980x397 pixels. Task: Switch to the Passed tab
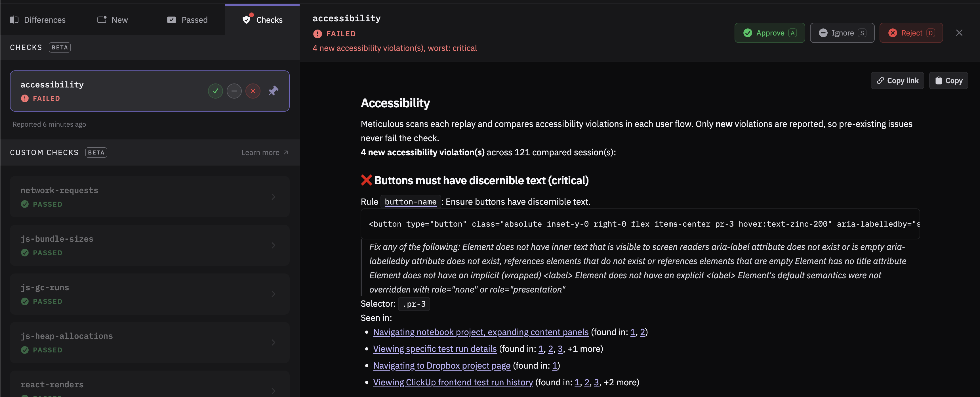tap(188, 20)
